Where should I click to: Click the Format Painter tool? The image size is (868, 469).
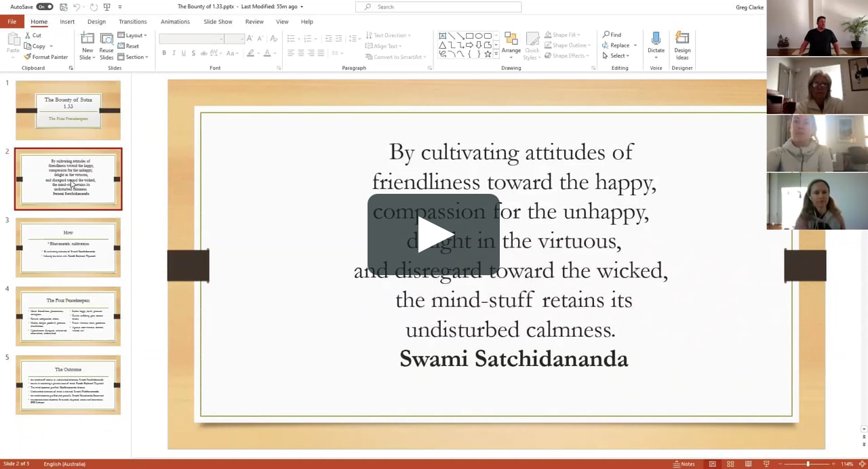click(46, 57)
